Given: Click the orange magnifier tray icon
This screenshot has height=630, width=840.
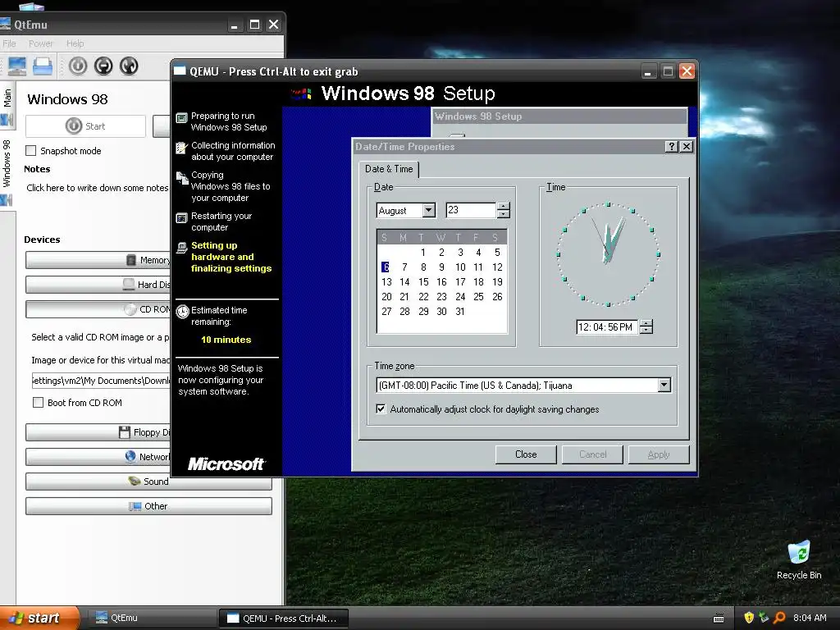Looking at the screenshot, I should coord(779,618).
